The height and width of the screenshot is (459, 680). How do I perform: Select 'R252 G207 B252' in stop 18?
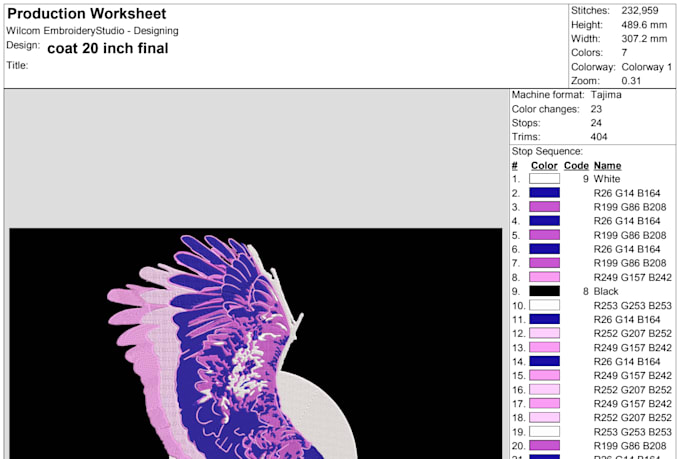632,417
